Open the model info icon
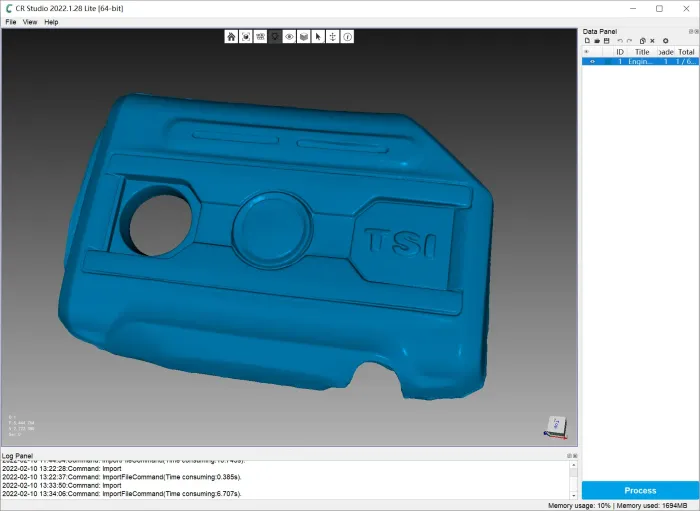Viewport: 700px width, 511px height. 347,37
